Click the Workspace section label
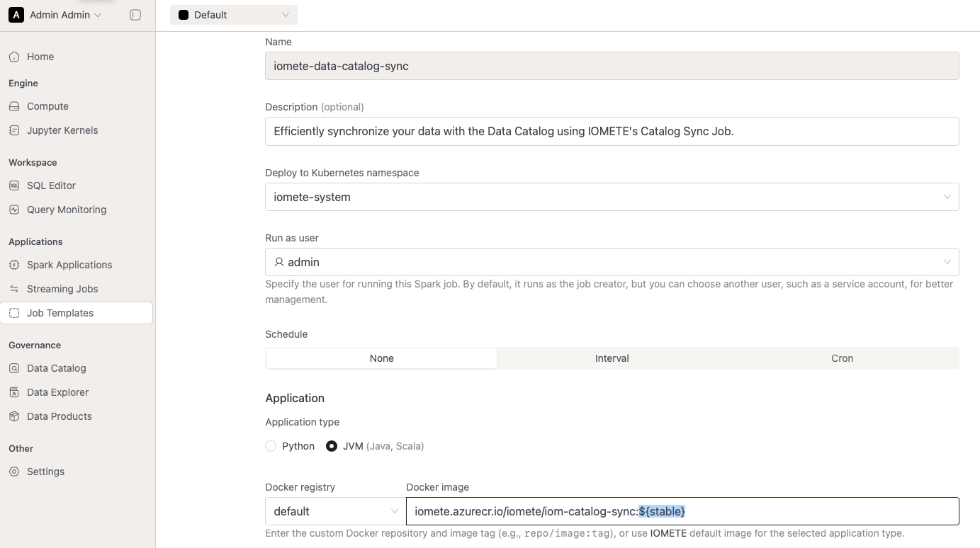Viewport: 980px width, 548px height. point(33,162)
